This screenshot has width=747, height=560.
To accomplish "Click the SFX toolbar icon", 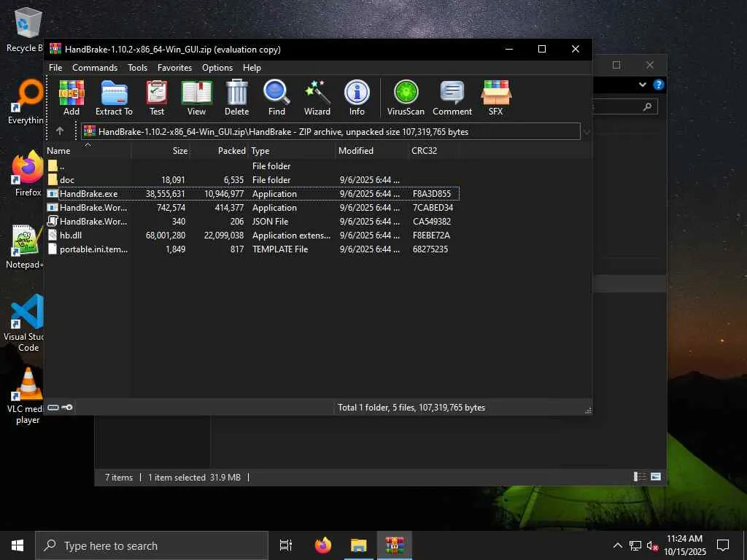I will [x=495, y=98].
